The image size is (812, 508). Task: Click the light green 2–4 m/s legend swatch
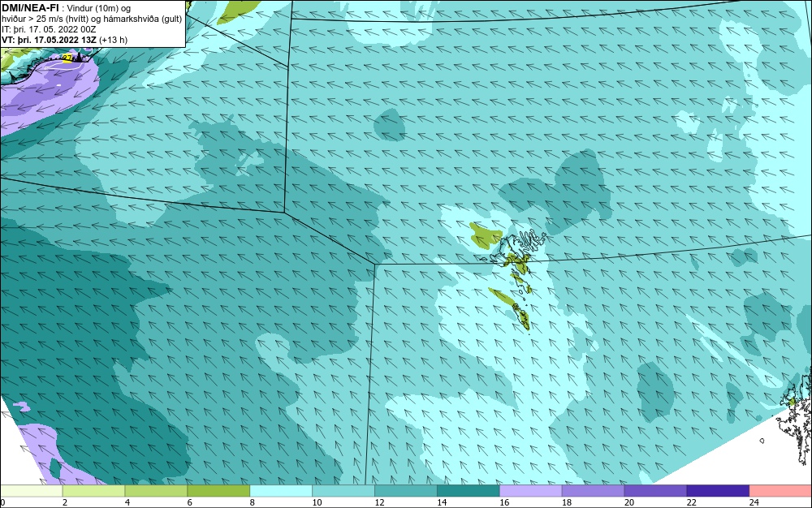93,491
